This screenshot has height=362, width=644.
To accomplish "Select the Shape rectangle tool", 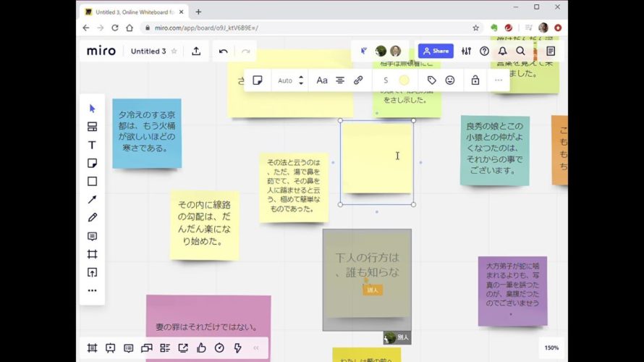I will (92, 181).
